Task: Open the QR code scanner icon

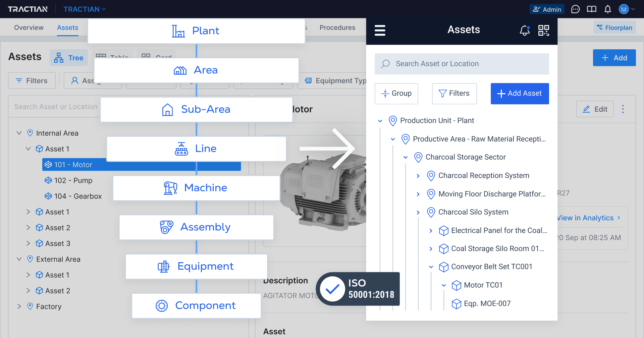Action: (543, 30)
